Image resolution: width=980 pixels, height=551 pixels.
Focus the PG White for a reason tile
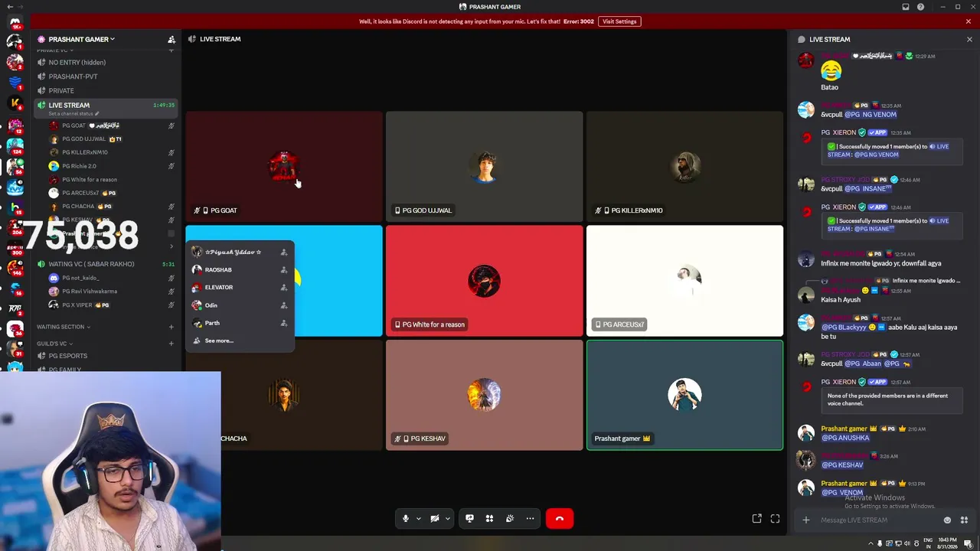pos(485,281)
